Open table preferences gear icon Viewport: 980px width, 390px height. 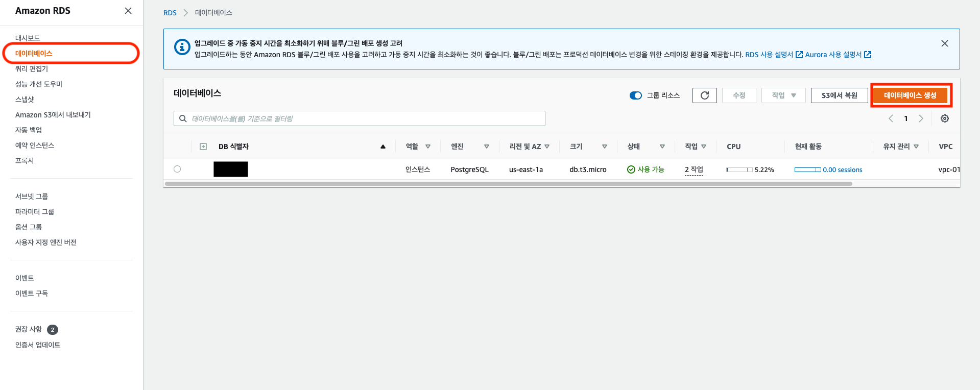pos(945,118)
